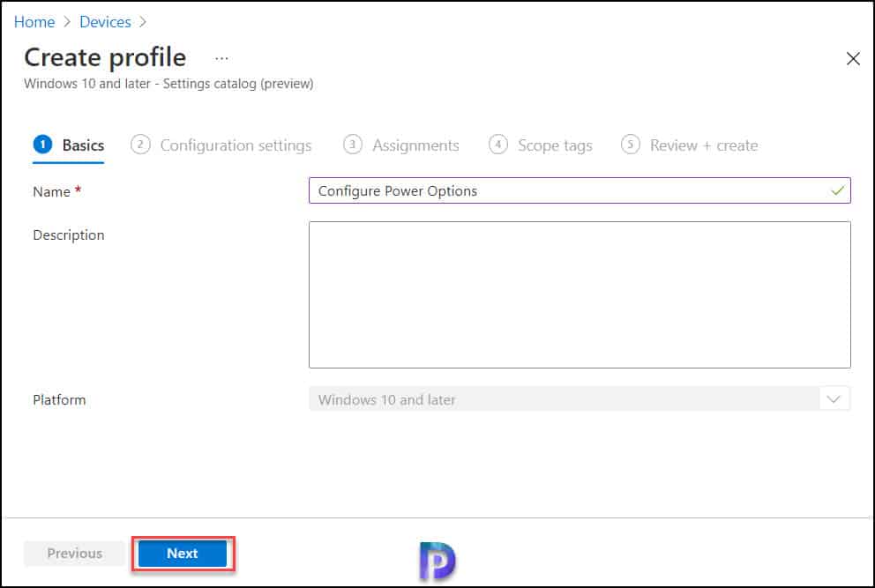Click the green validation checkmark in Name
875x588 pixels.
[x=837, y=190]
